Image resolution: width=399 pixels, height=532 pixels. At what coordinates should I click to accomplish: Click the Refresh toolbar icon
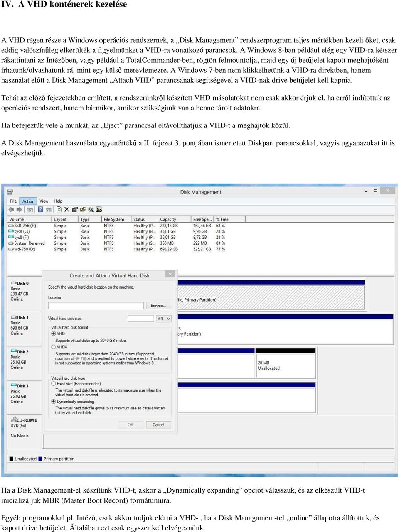coord(59,210)
